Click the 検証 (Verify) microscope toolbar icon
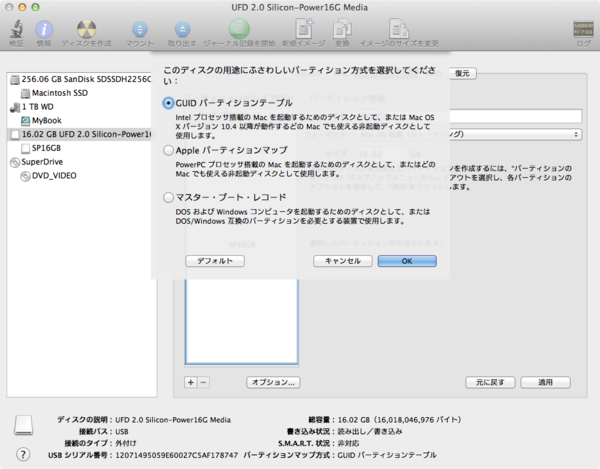The height and width of the screenshot is (469, 600). pyautogui.click(x=16, y=29)
